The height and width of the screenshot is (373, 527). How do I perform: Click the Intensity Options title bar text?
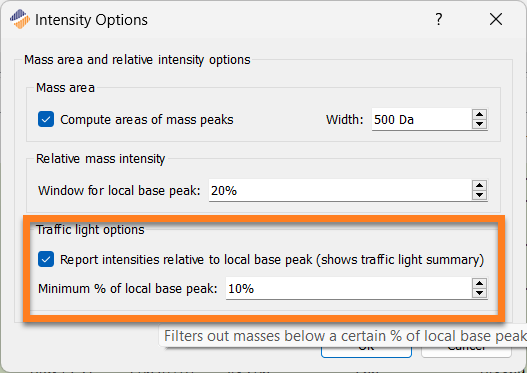pos(91,20)
